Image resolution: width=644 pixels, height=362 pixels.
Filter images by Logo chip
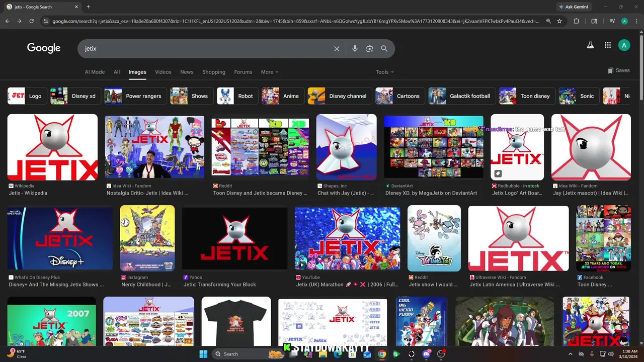pos(27,96)
